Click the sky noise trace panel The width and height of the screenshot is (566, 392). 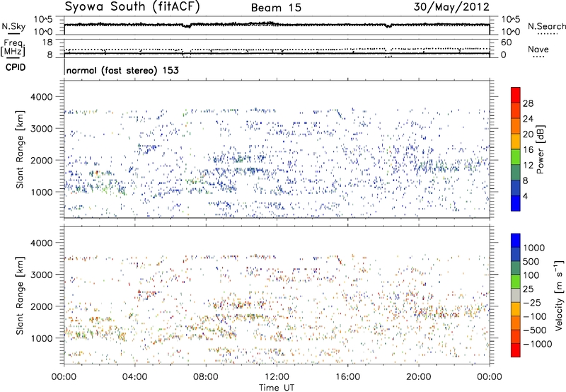coord(277,25)
